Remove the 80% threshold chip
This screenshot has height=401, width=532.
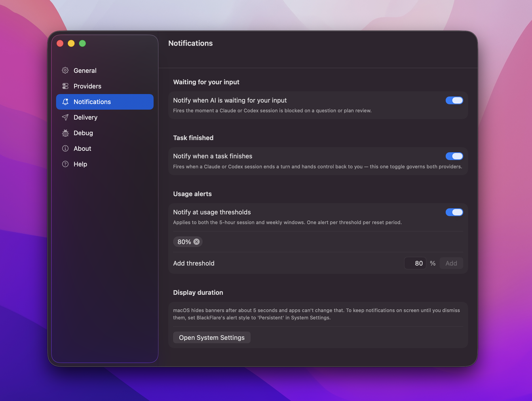coord(197,242)
